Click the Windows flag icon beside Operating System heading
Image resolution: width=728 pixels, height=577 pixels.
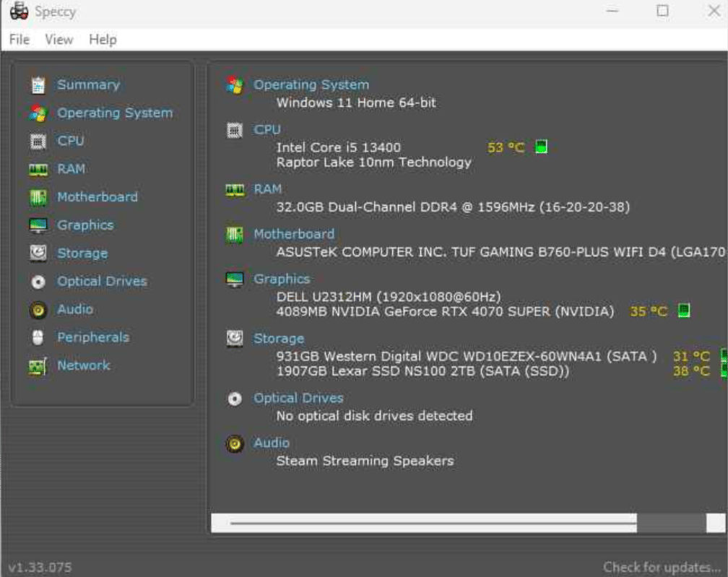(x=235, y=85)
